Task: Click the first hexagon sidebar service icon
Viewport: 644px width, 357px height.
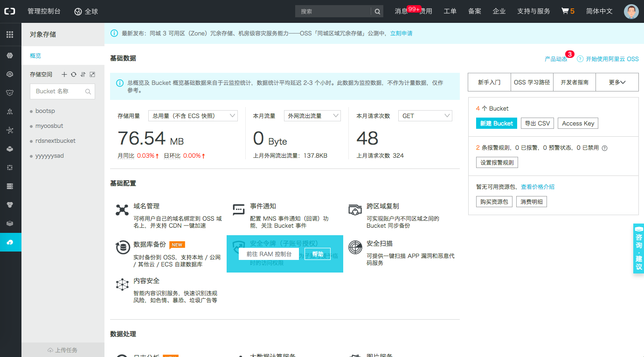Action: point(10,56)
